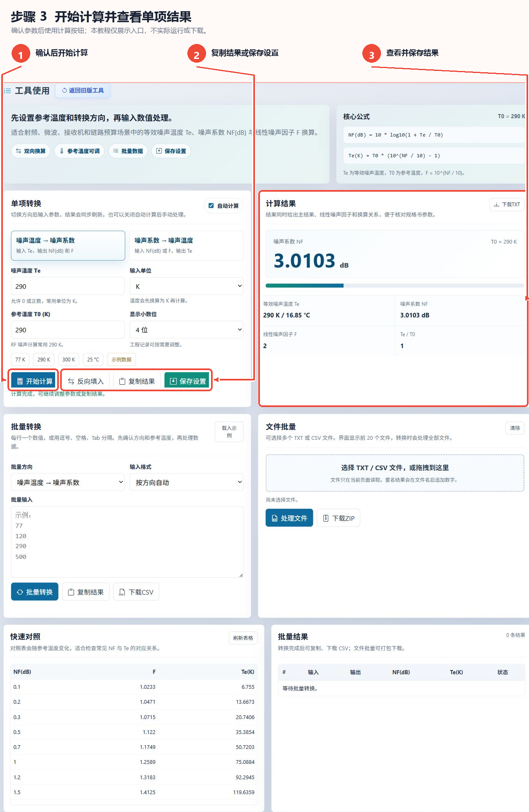This screenshot has width=529, height=812.
Task: Click the NF result progress bar
Action: [395, 285]
